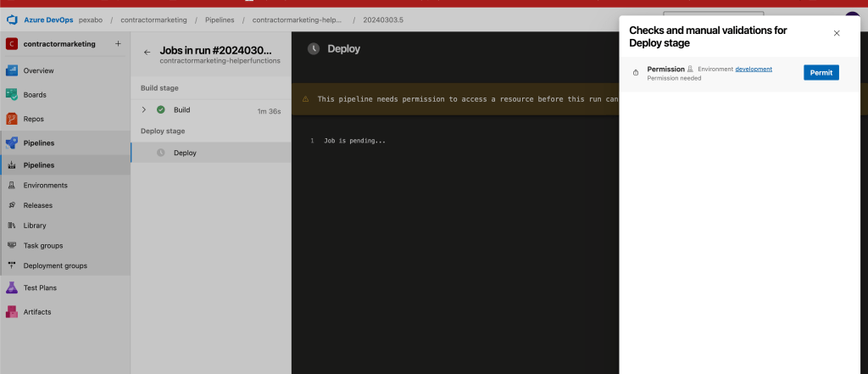
Task: Select Releases in the sidebar
Action: pyautogui.click(x=38, y=205)
